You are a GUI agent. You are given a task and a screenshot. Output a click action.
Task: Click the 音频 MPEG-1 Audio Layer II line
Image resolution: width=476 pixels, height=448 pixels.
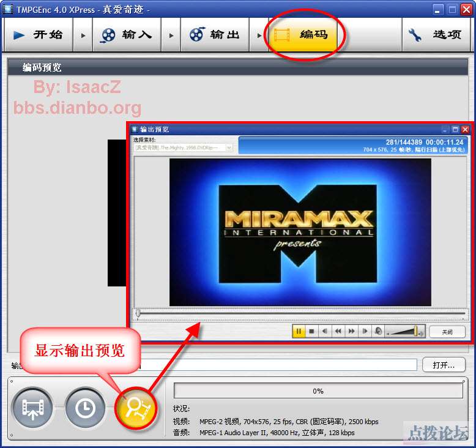pyautogui.click(x=264, y=433)
